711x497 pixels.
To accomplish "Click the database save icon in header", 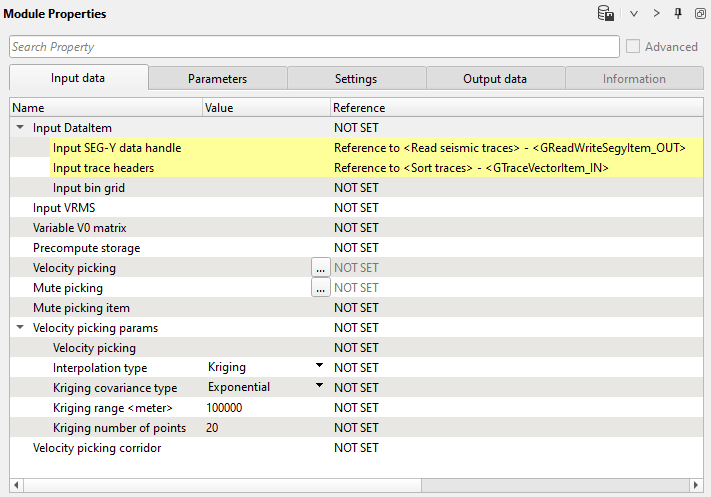I will click(x=605, y=14).
